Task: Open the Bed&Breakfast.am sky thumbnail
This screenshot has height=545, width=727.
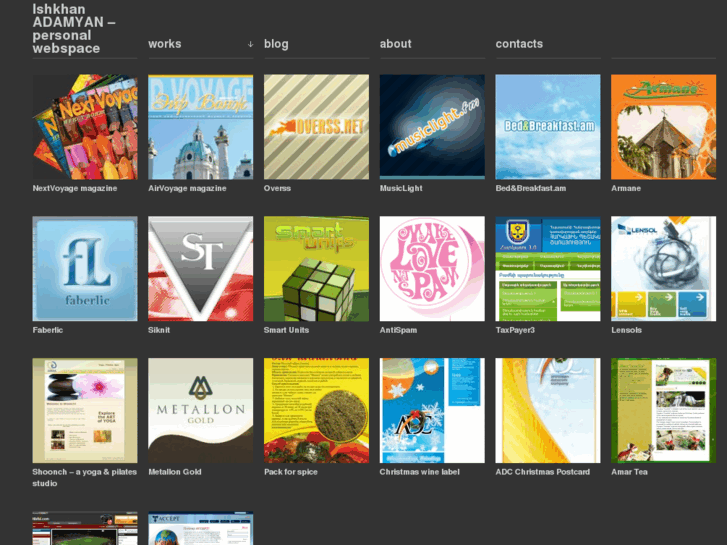Action: (548, 127)
